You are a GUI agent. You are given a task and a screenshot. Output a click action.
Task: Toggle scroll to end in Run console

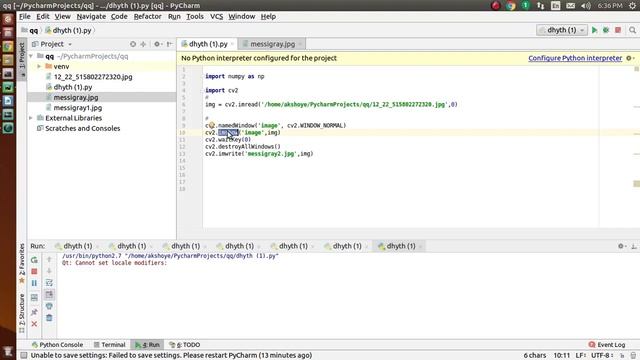(49, 294)
